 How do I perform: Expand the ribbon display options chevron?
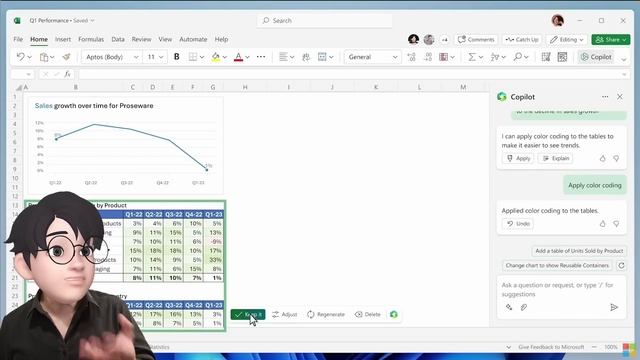click(624, 60)
